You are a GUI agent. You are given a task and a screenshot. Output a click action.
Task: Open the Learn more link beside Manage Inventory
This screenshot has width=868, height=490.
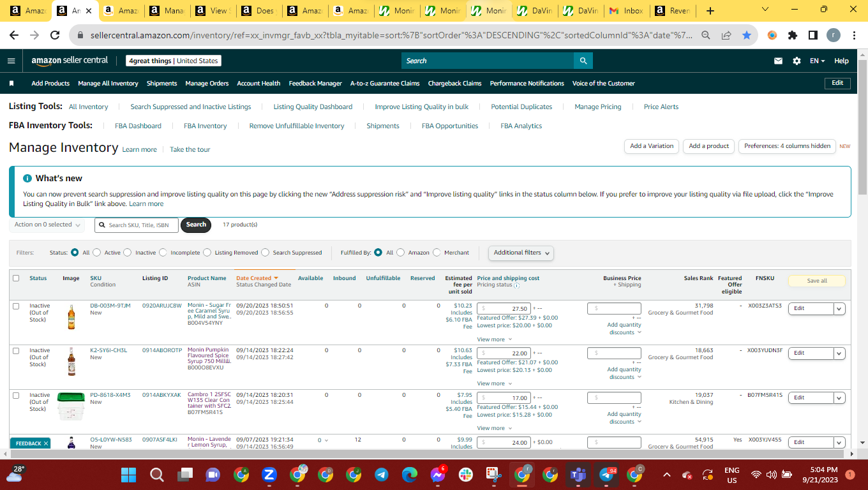pyautogui.click(x=139, y=149)
